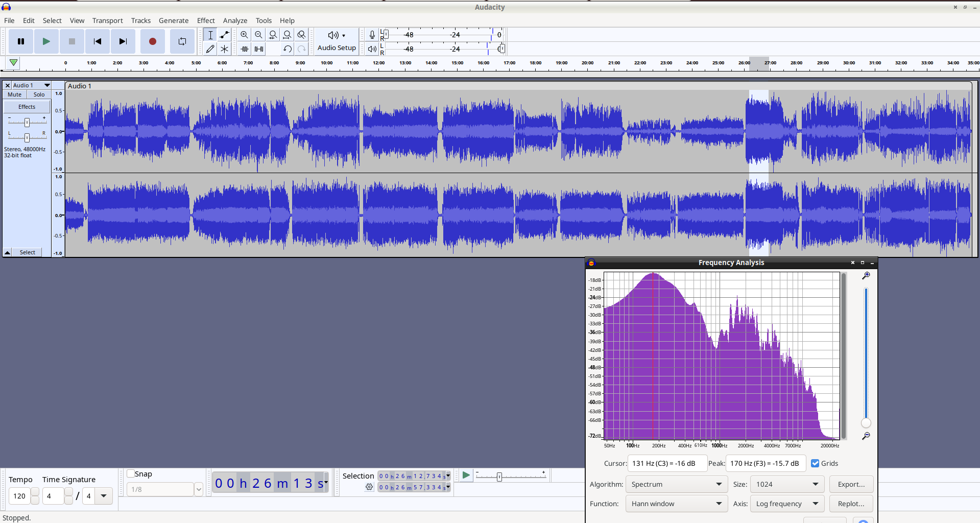Enable looping with the Loop button
Screen dimensions: 980x523
[182, 41]
